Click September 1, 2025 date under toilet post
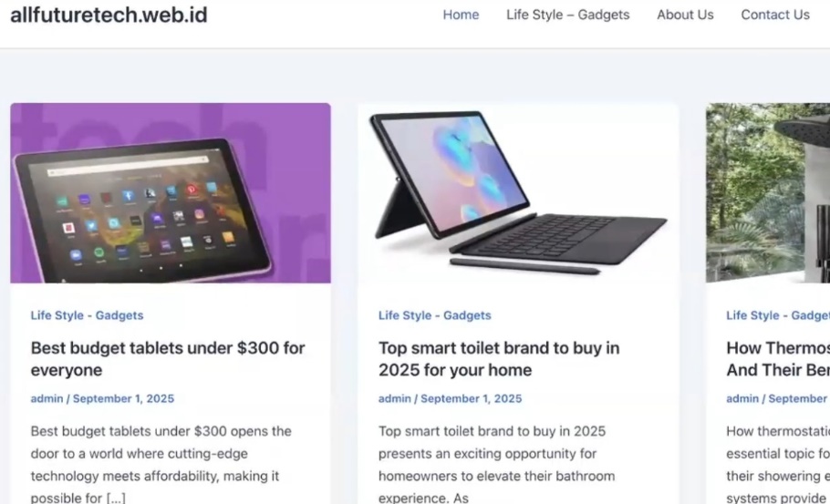The height and width of the screenshot is (504, 830). coord(472,399)
